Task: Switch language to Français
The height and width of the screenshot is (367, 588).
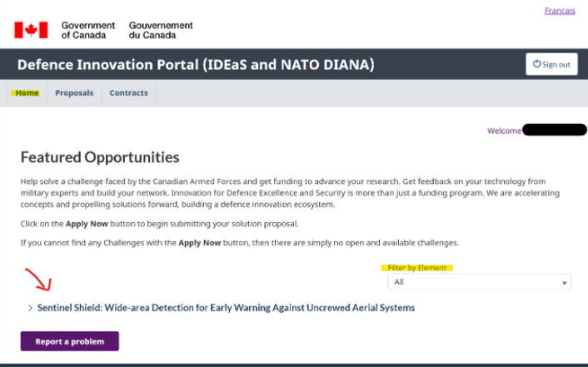Action: click(560, 11)
